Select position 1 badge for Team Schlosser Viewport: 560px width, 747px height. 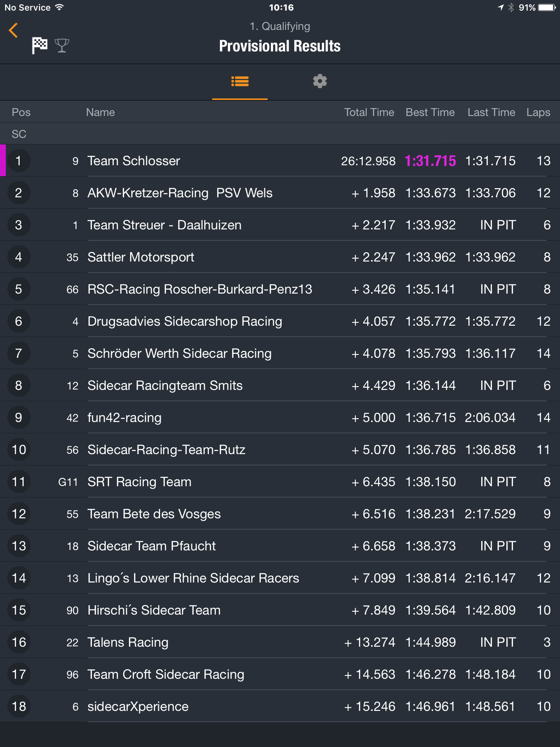(x=19, y=161)
